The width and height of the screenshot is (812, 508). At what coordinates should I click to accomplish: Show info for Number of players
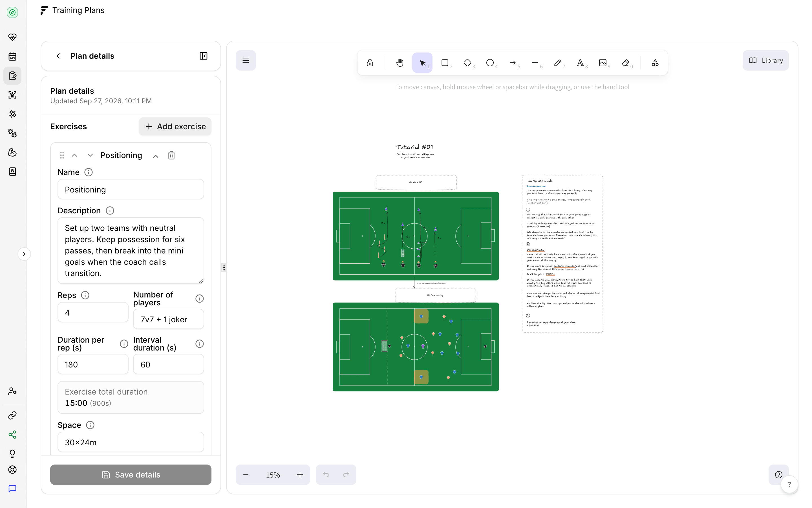[x=199, y=299]
